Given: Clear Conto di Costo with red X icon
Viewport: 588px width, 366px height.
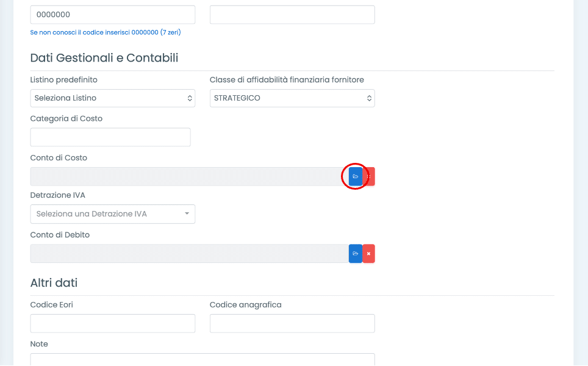Looking at the screenshot, I should [369, 176].
